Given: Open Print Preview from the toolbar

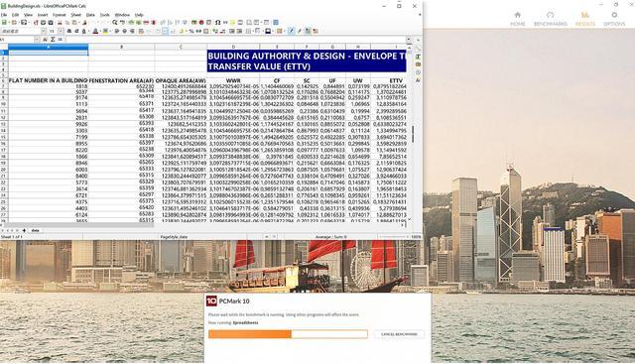Looking at the screenshot, I should [51, 22].
